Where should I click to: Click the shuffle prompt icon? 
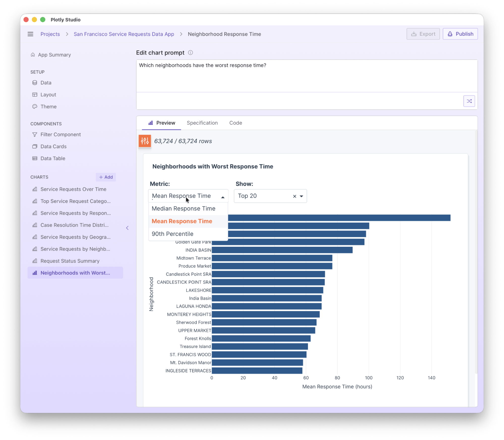tap(469, 101)
